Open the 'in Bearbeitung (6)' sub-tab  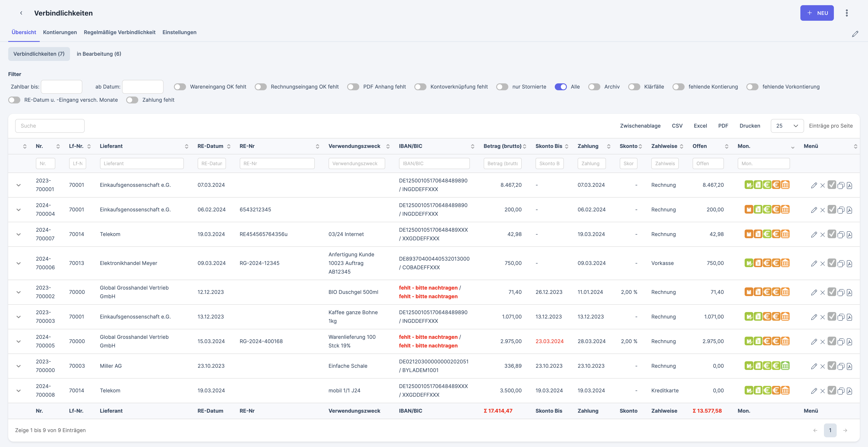pos(99,54)
